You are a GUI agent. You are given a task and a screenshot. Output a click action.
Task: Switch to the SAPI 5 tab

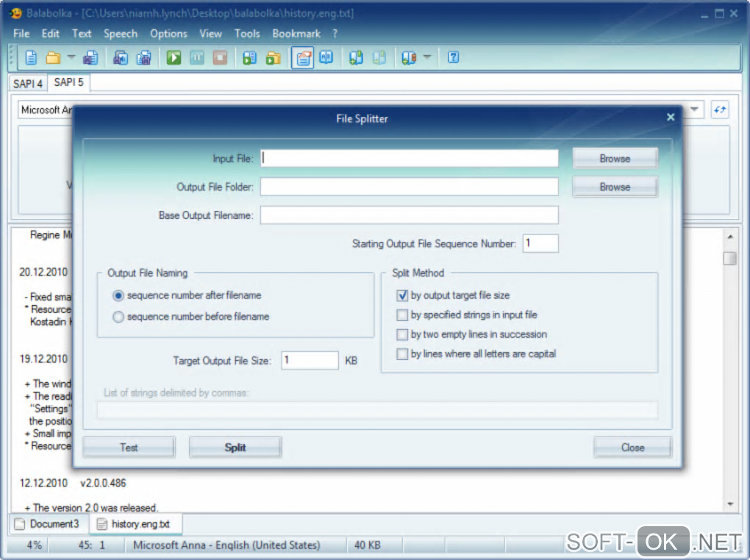(69, 82)
